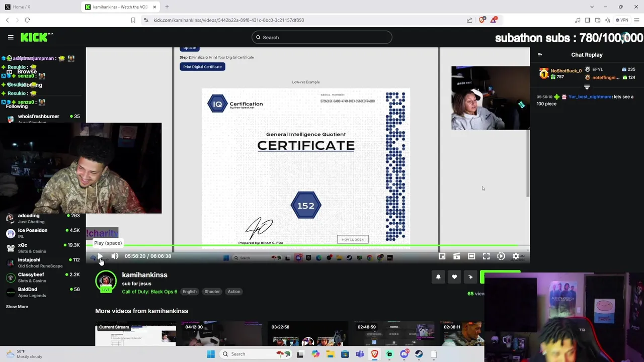Play the VOD with the play button

[x=100, y=256]
